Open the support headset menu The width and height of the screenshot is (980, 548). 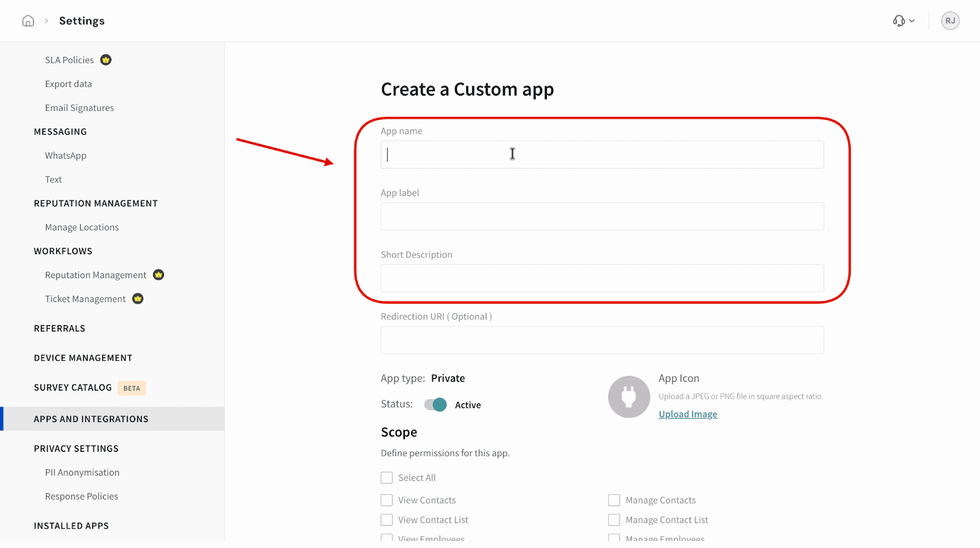coord(903,21)
